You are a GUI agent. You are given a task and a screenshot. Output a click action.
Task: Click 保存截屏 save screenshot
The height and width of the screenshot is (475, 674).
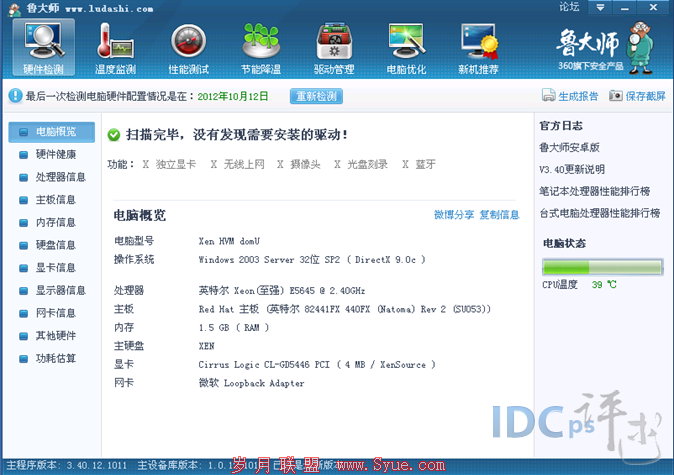click(x=637, y=96)
